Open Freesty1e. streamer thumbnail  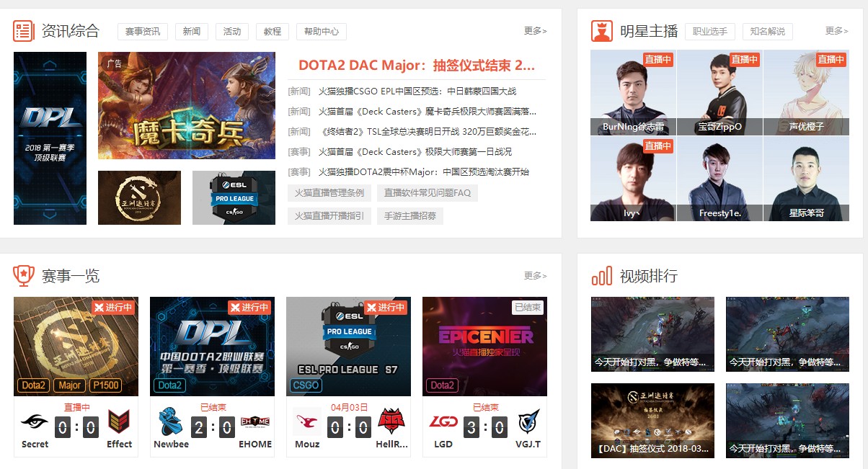(x=719, y=179)
